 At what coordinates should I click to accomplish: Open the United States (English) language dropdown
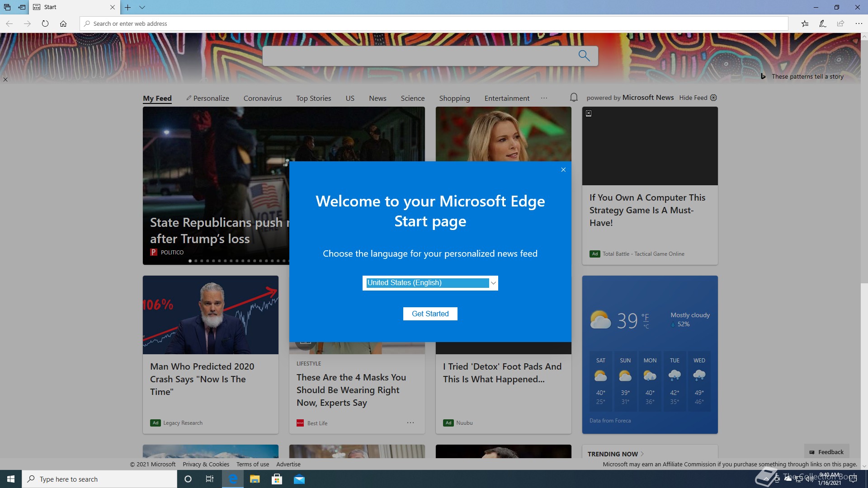430,283
